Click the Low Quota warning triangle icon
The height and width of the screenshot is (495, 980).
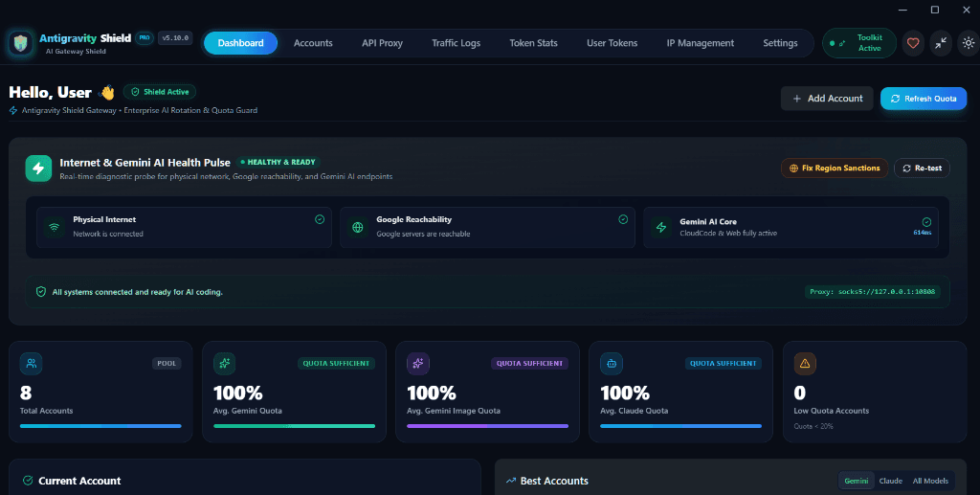click(x=805, y=363)
